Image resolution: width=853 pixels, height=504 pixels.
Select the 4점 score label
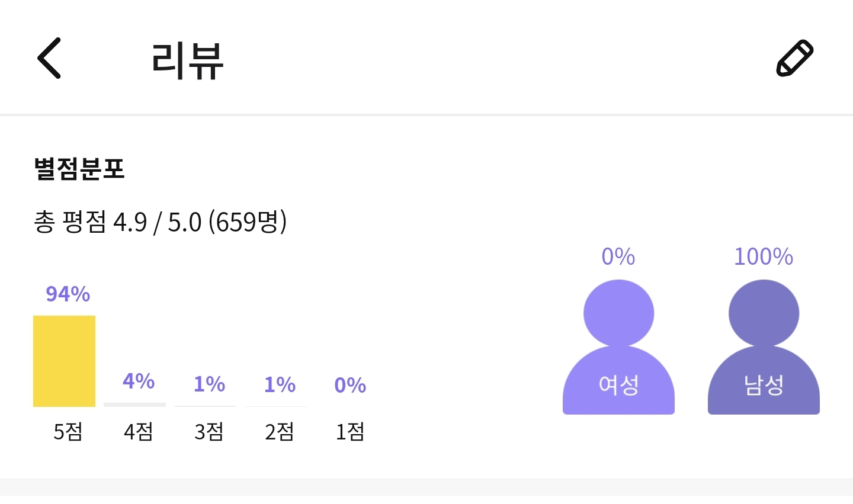pos(139,432)
